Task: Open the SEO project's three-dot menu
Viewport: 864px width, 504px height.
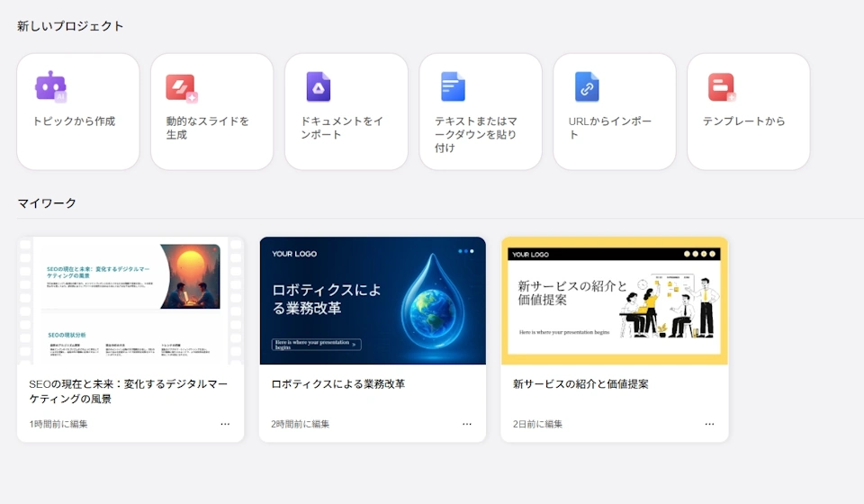Action: click(225, 424)
